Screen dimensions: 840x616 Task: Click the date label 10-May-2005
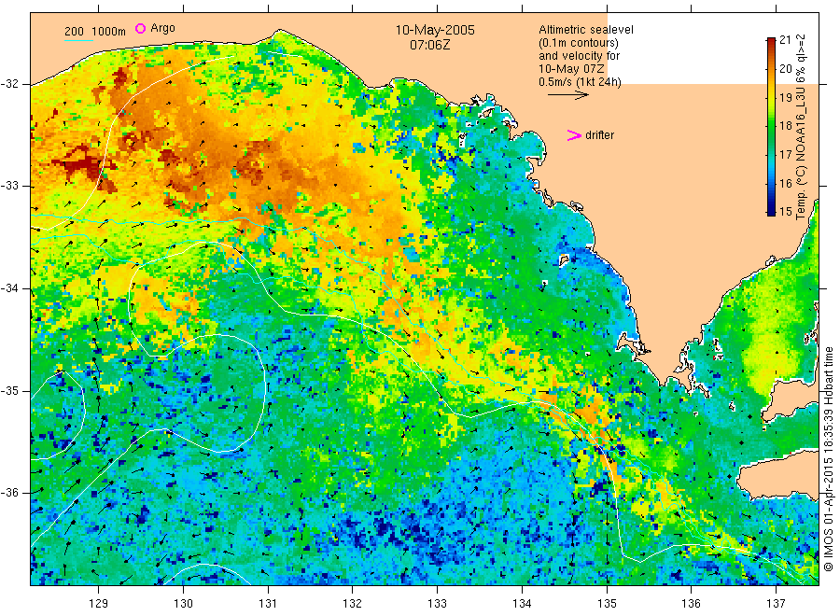click(x=435, y=30)
